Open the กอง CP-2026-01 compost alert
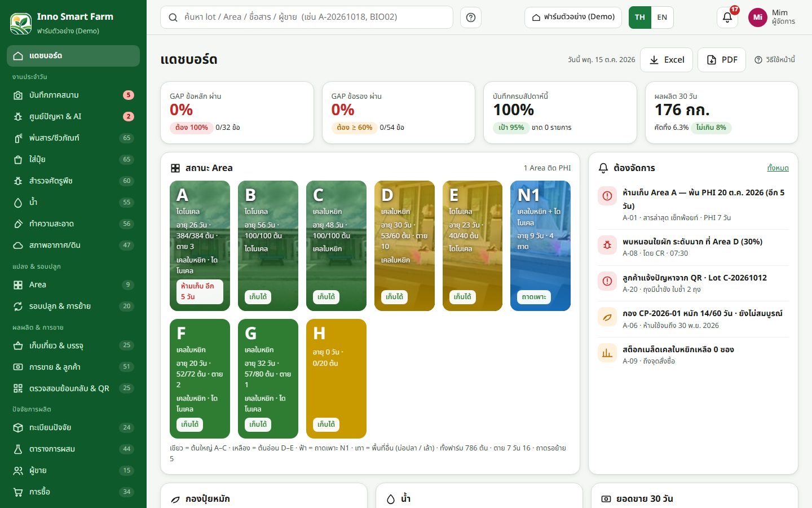The image size is (812, 508). tap(693, 319)
